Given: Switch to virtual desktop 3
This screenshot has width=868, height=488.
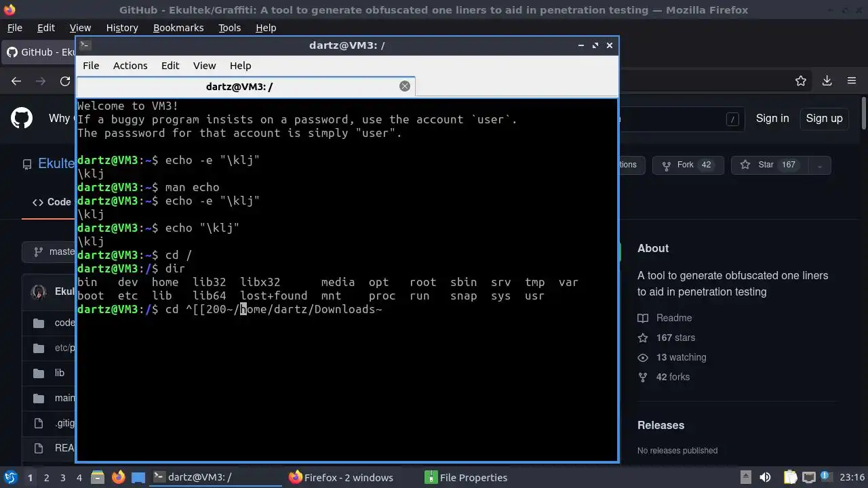Looking at the screenshot, I should 62,477.
